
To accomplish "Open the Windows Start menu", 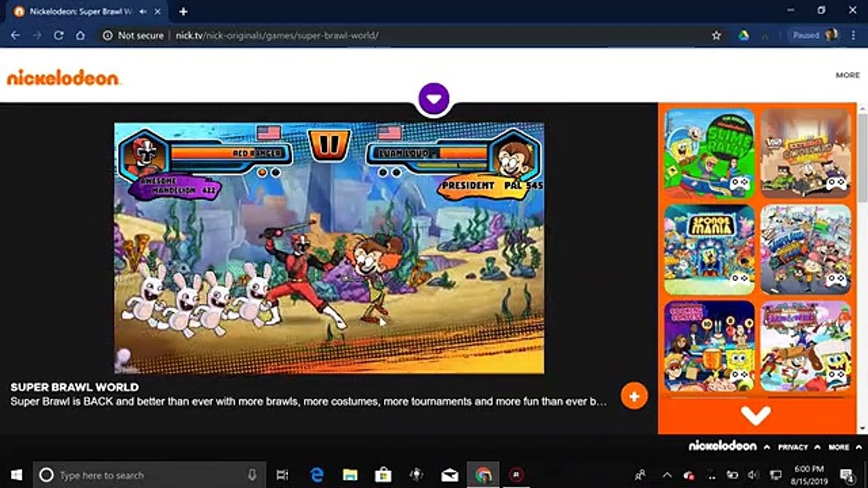I will pos(16,475).
